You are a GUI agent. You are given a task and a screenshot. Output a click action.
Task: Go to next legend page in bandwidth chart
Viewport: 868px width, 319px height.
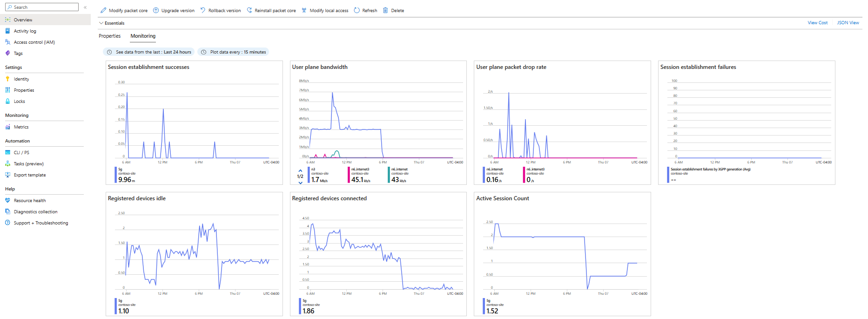[x=300, y=183]
